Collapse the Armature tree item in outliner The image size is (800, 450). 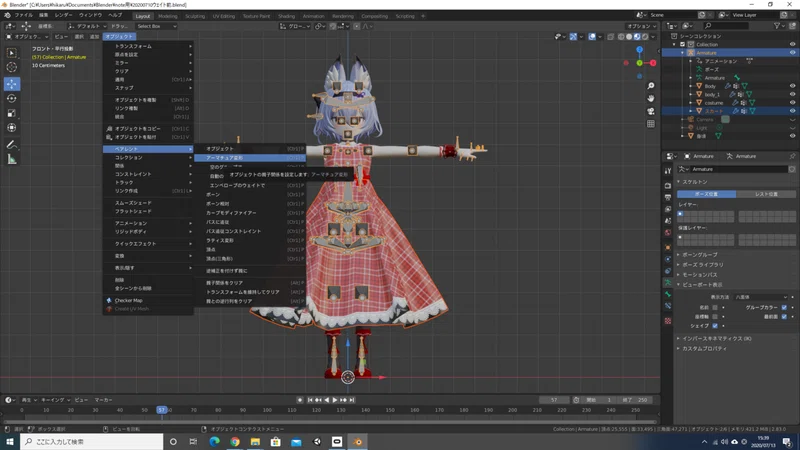tap(682, 53)
